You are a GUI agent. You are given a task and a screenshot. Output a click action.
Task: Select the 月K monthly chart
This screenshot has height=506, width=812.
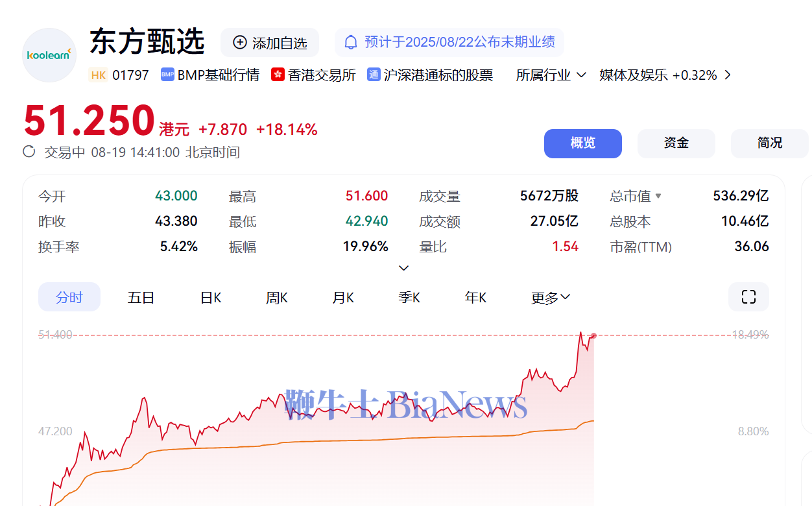tap(343, 298)
